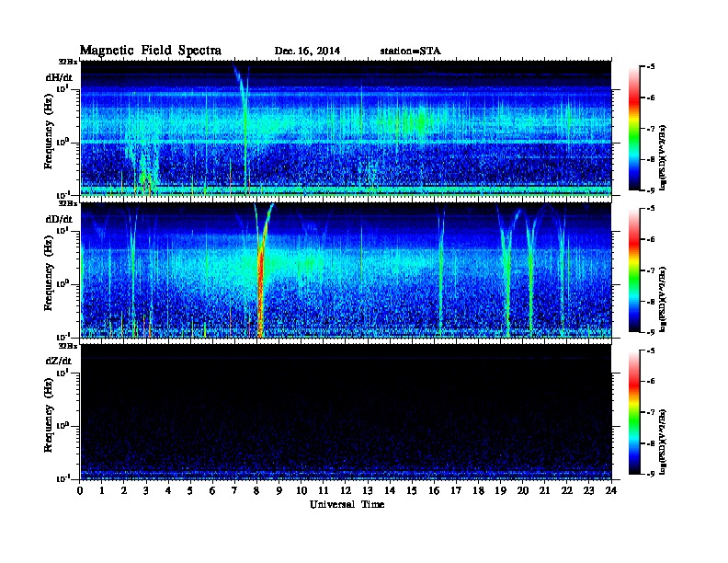Click the "-8" value on dD/dt color bar
This screenshot has width=728, height=563.
651,301
